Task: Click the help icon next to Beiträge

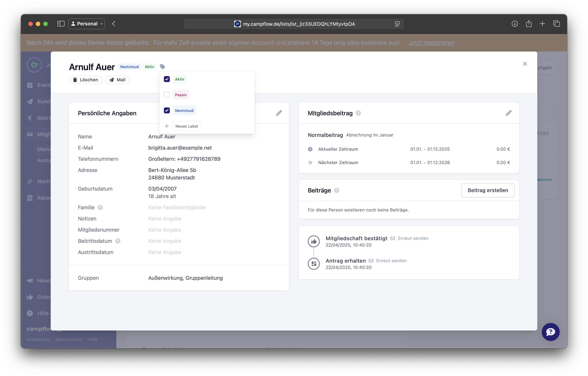Action: point(337,190)
